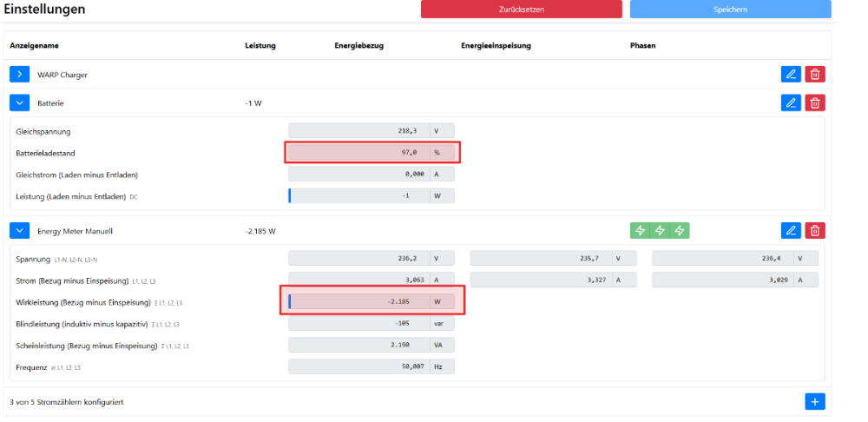The image size is (868, 422).
Task: Click the first green phase indicator icon
Action: coord(640,230)
